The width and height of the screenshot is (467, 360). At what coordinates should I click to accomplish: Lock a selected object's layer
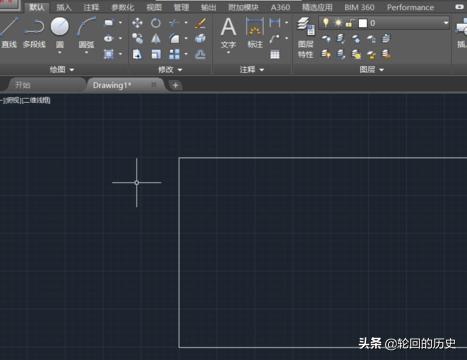coord(371,39)
